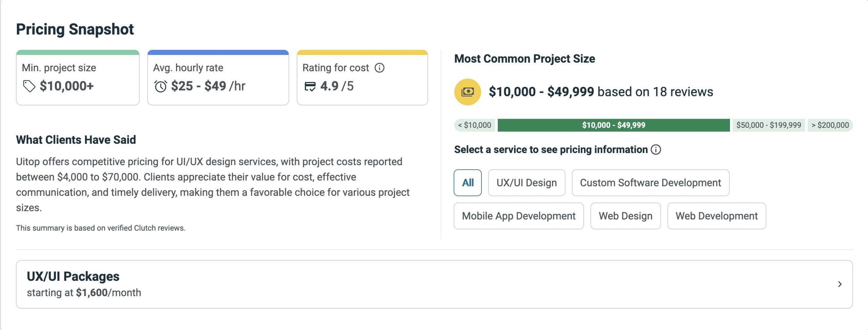
Task: Select the Web Development service
Action: click(x=716, y=216)
